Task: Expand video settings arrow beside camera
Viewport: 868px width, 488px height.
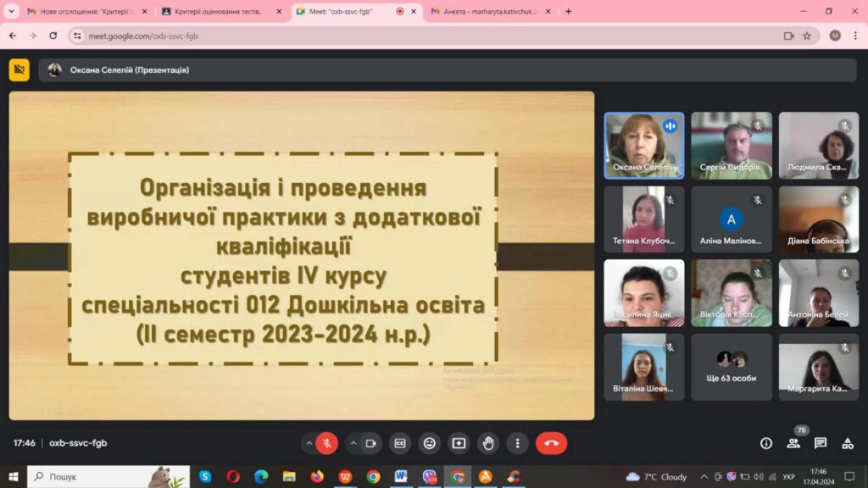Action: point(352,443)
